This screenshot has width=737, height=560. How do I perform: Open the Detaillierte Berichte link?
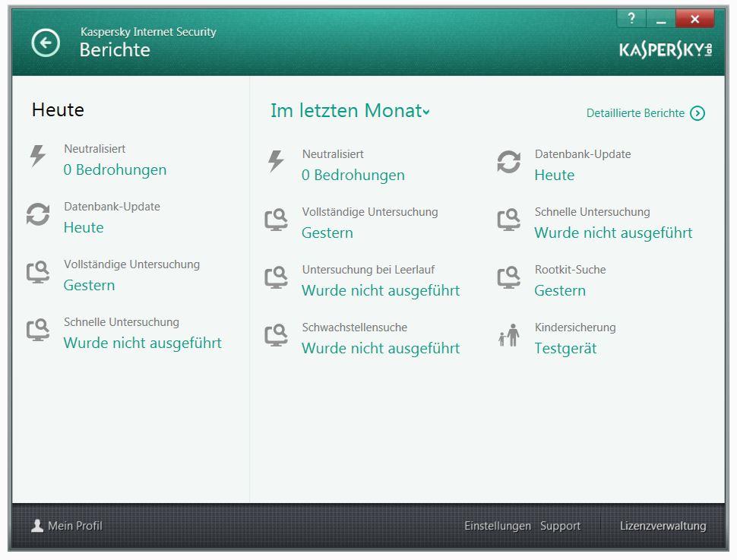pos(635,113)
